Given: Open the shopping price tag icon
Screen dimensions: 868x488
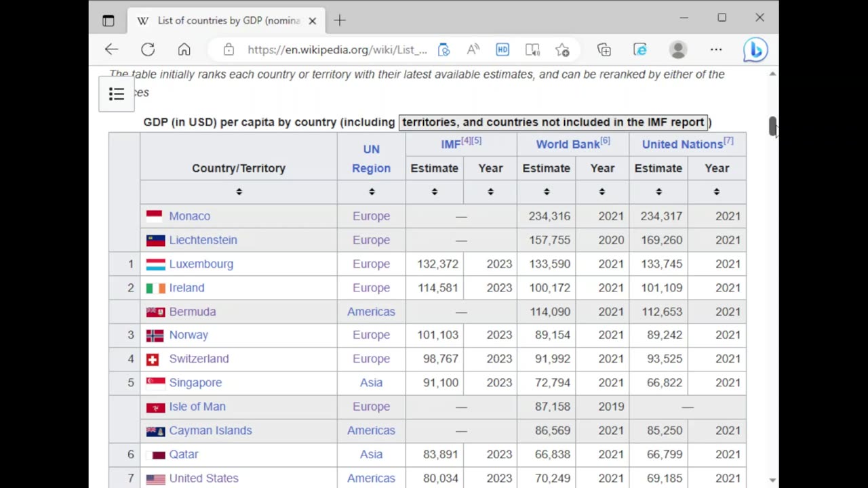Looking at the screenshot, I should pyautogui.click(x=444, y=49).
